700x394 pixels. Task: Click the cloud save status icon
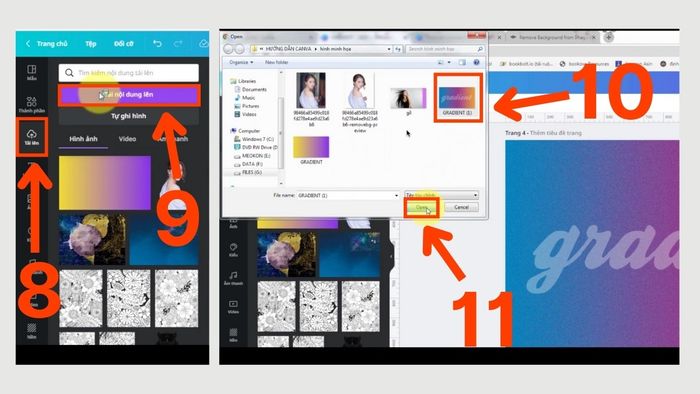click(x=204, y=43)
